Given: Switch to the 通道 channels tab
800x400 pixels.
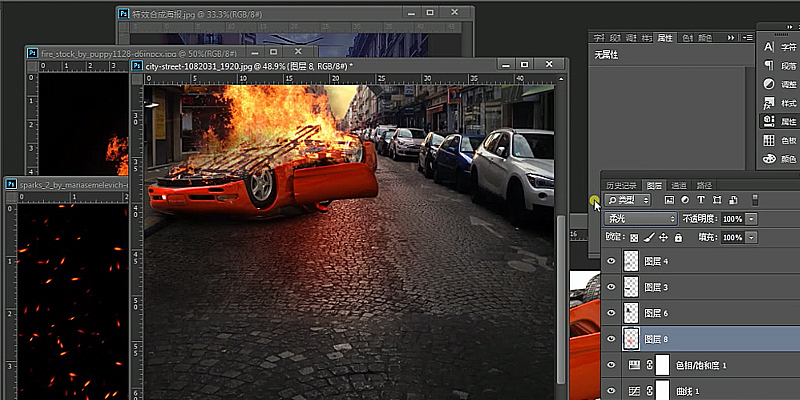Looking at the screenshot, I should coord(679,185).
